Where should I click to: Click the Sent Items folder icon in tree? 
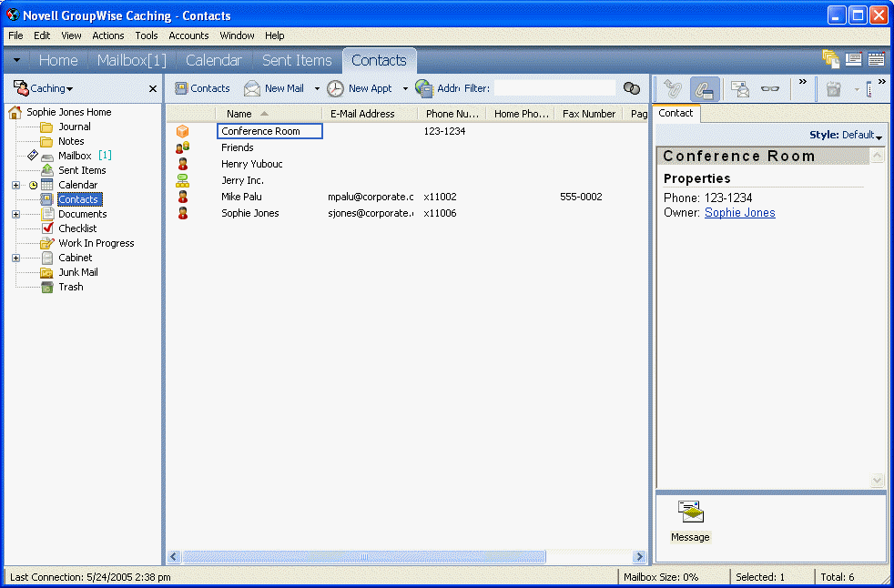[x=47, y=170]
